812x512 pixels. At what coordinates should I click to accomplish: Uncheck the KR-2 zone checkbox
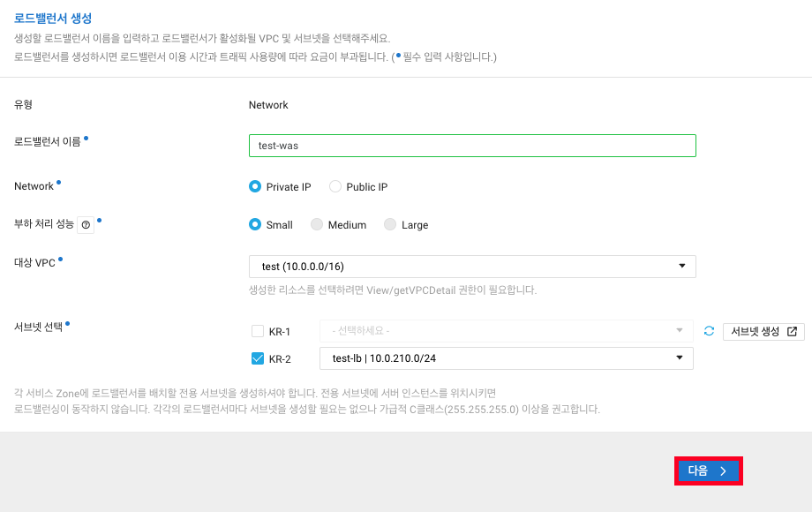(258, 358)
